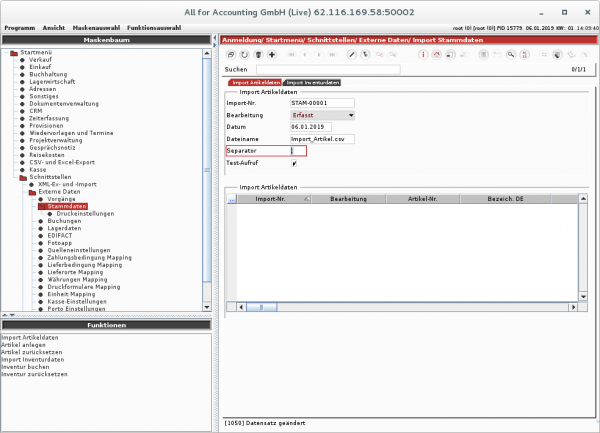Click the plus icon to add record
Image resolution: width=600 pixels, height=433 pixels.
[273, 54]
